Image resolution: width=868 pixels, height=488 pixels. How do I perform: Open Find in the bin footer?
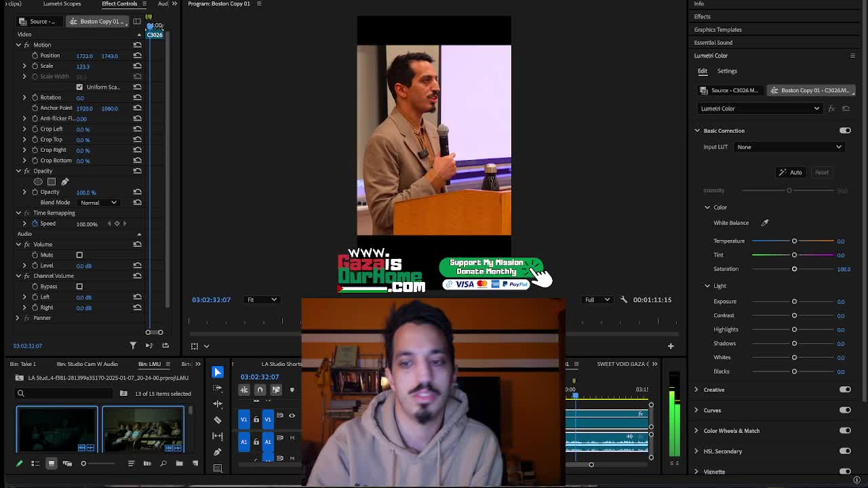163,464
